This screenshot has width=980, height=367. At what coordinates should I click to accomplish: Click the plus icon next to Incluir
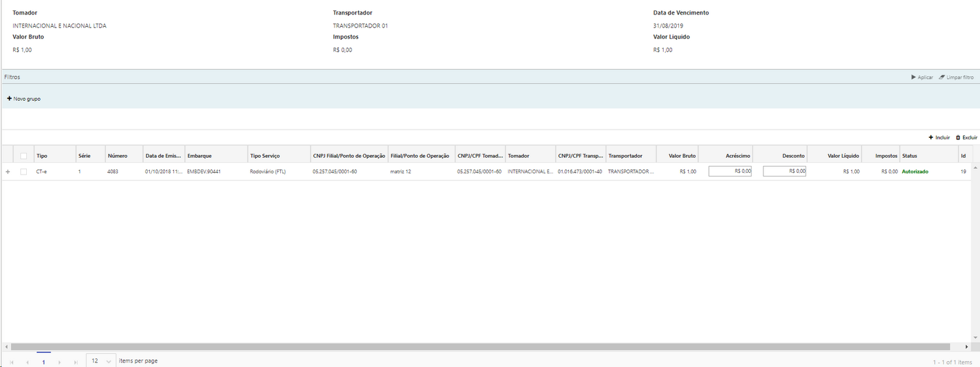(x=931, y=137)
